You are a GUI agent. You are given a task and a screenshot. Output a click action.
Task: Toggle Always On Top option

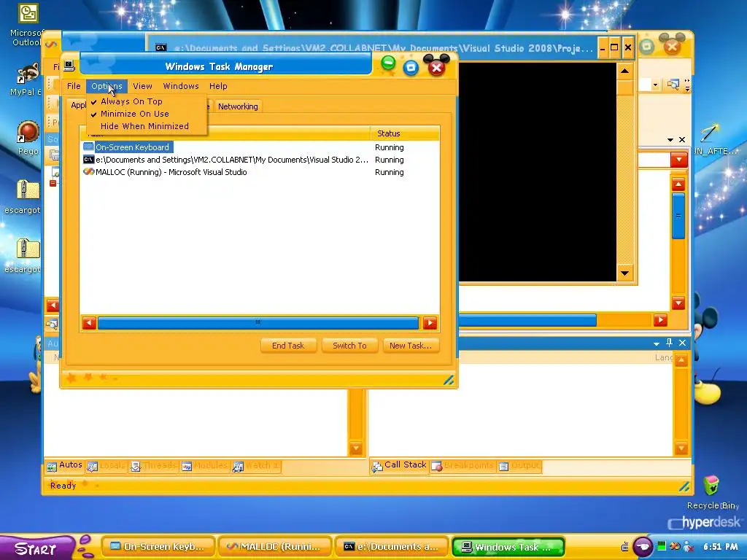(x=131, y=101)
